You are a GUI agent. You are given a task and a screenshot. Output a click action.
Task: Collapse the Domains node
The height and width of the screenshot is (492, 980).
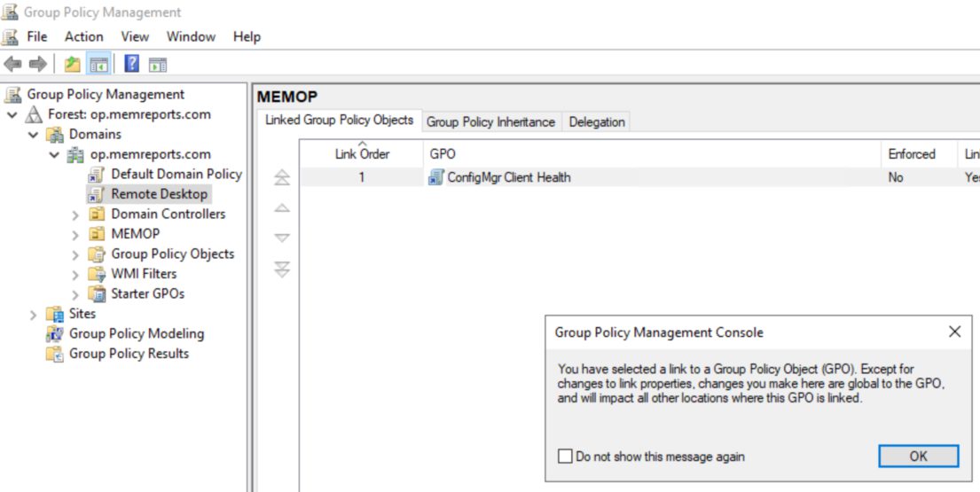point(33,135)
